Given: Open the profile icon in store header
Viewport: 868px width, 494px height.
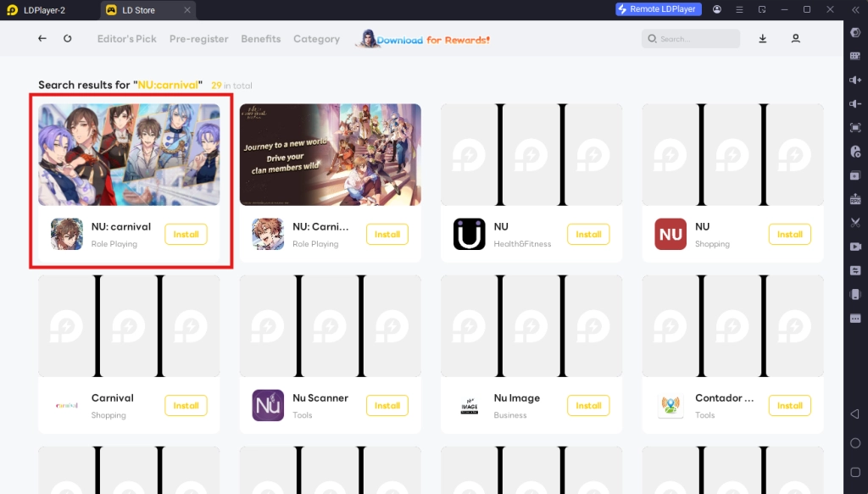Looking at the screenshot, I should tap(795, 39).
